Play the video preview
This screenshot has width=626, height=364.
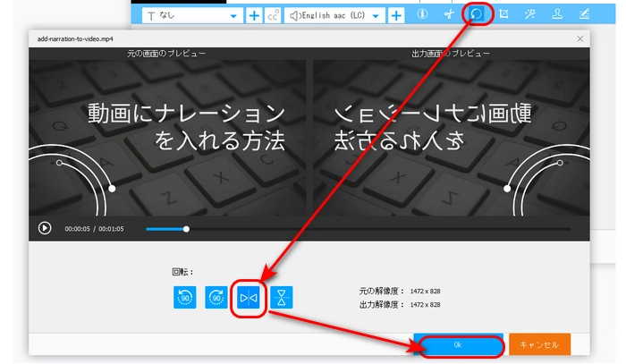[45, 228]
